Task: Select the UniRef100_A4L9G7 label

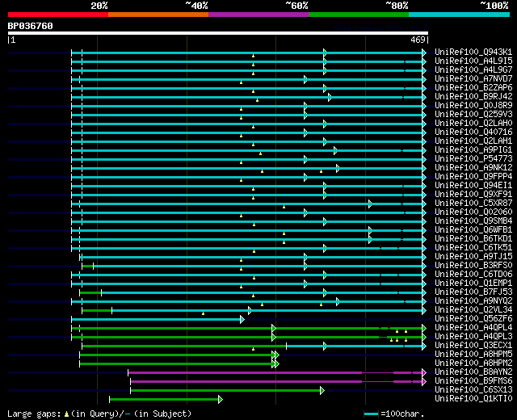Action: (473, 70)
